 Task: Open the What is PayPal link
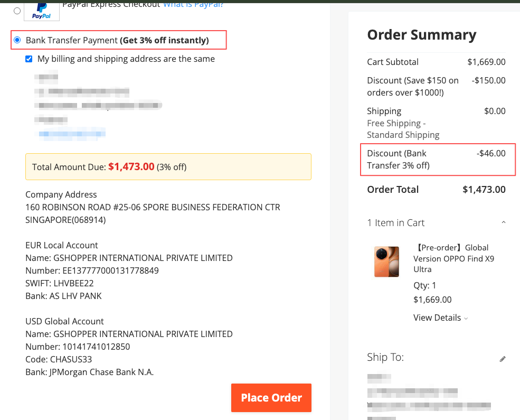[193, 5]
